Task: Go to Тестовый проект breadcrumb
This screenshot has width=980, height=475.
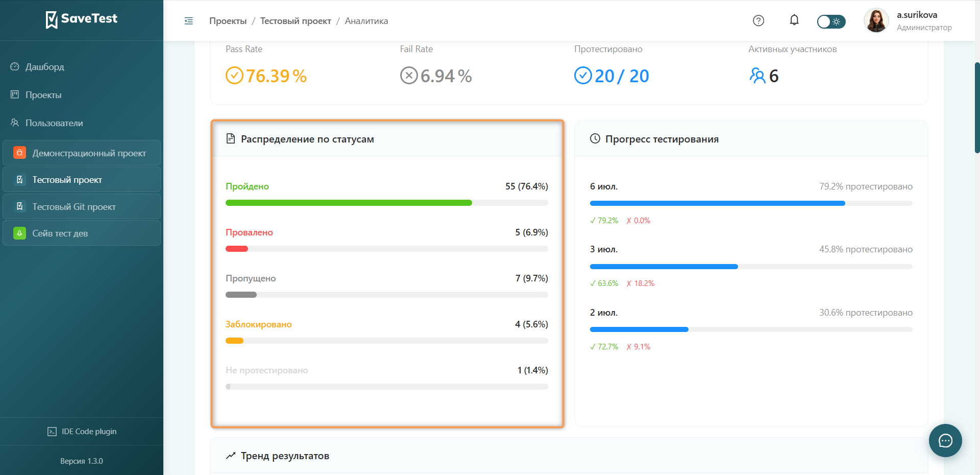Action: coord(296,21)
